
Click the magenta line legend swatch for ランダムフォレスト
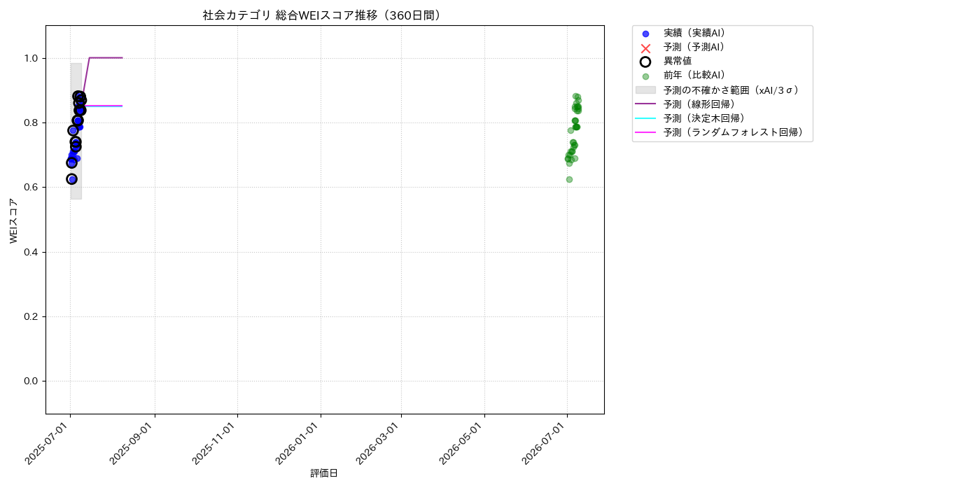(x=645, y=132)
